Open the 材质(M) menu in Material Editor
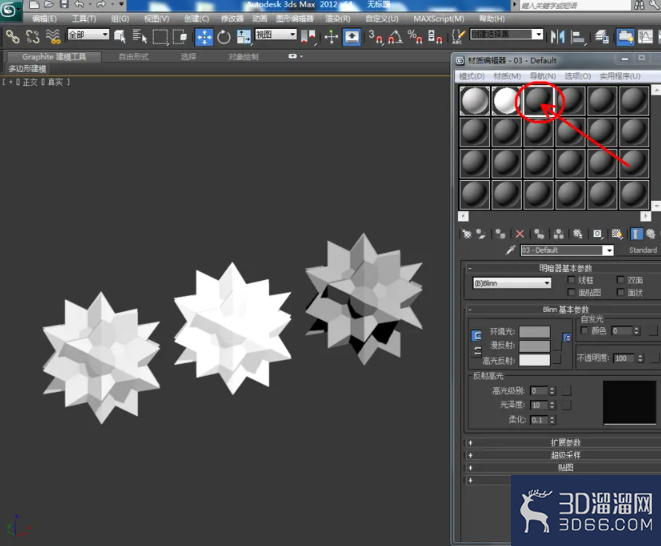The height and width of the screenshot is (546, 661). (507, 76)
